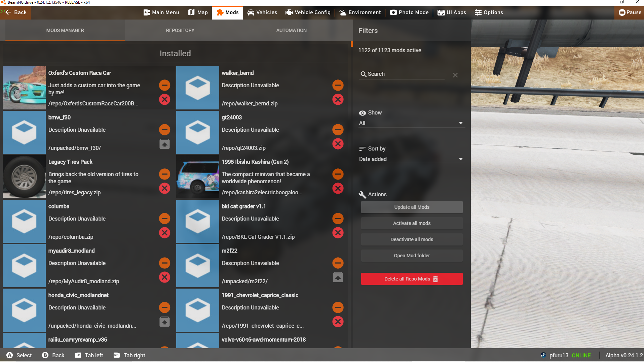Expand the Sort by dropdown
The width and height of the screenshot is (644, 362).
point(412,159)
